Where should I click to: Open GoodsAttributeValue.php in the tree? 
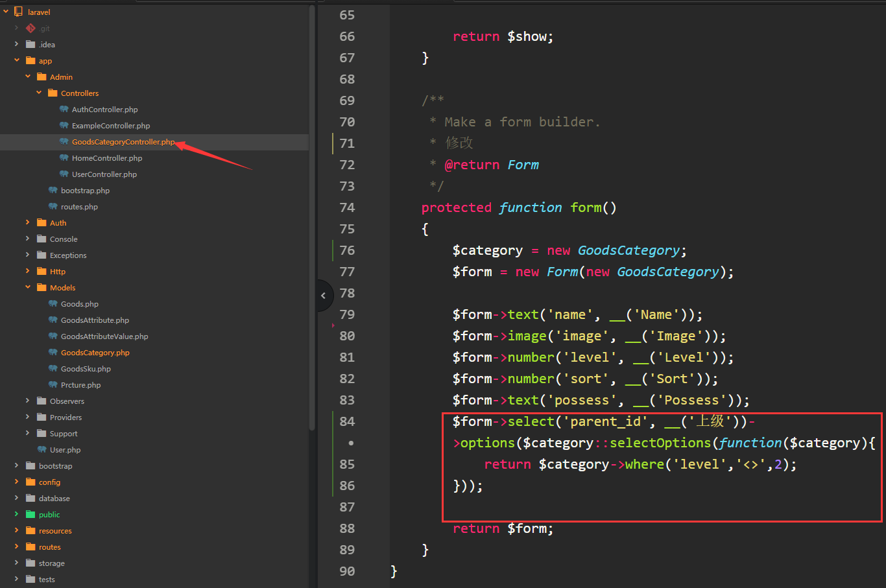(104, 336)
